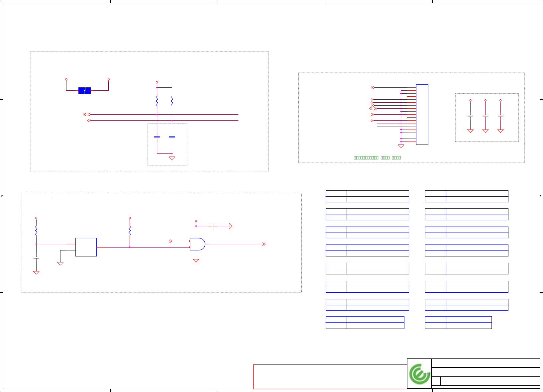The height and width of the screenshot is (392, 543).
Task: Select the right pull-up resistor above the bus lines
Action: [172, 101]
